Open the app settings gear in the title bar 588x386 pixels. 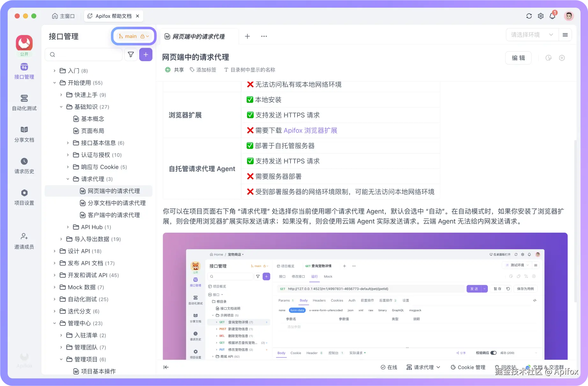click(540, 16)
